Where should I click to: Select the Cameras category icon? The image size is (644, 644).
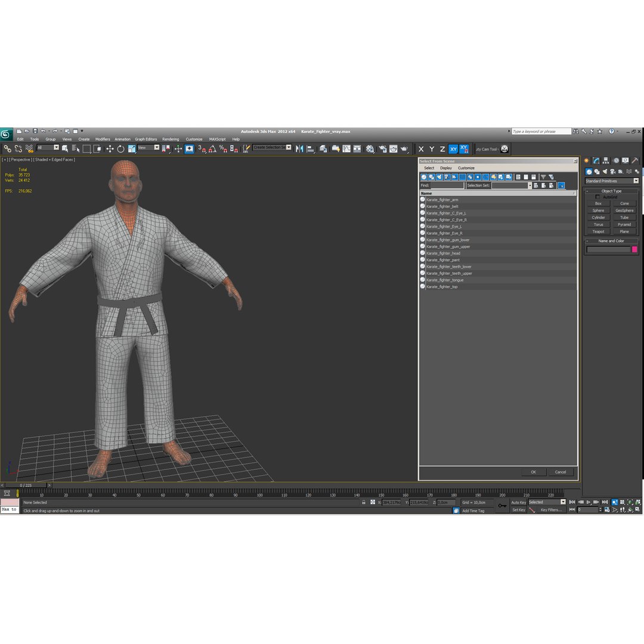click(x=613, y=172)
